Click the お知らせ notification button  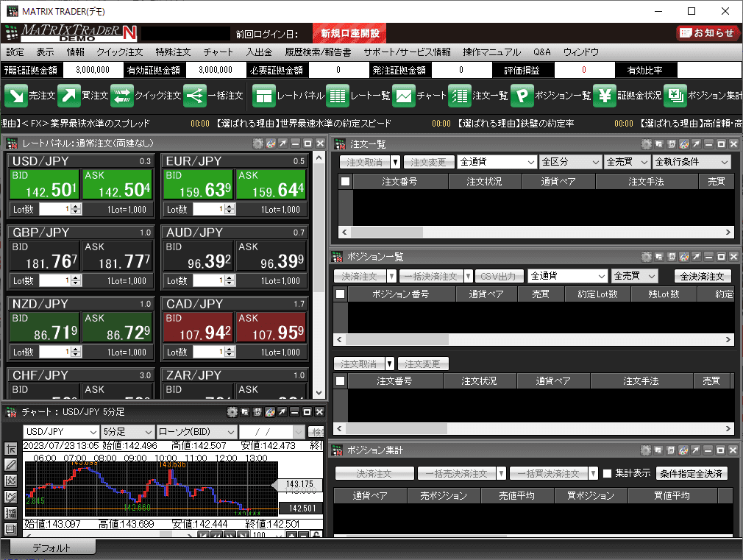click(x=707, y=32)
